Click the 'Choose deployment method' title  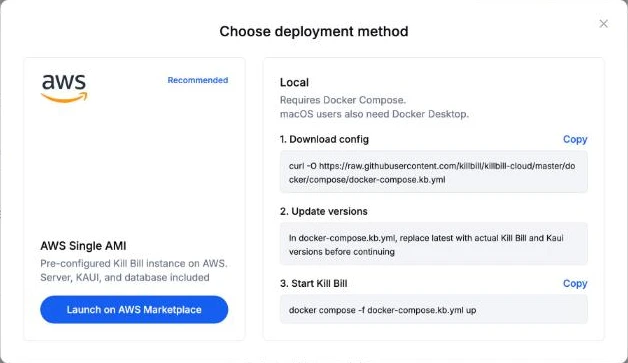pyautogui.click(x=314, y=31)
